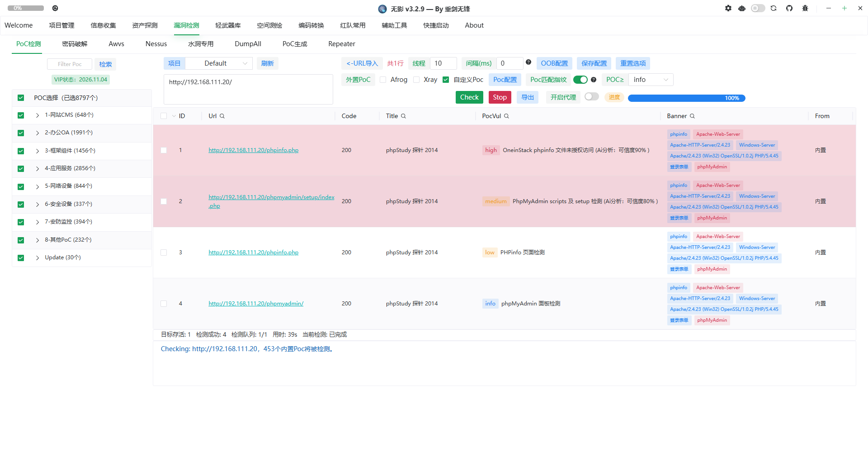Image resolution: width=868 pixels, height=467 pixels.
Task: Click the medium severity tag in row 2
Action: coord(495,201)
